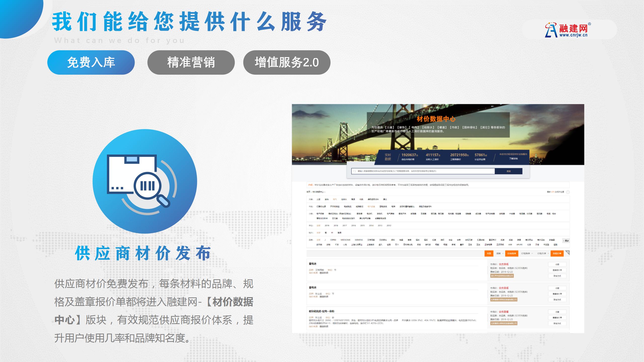Click 盖章报价单 button in first 蓄电池 row
Screen dimensions: 644x362
click(x=557, y=270)
